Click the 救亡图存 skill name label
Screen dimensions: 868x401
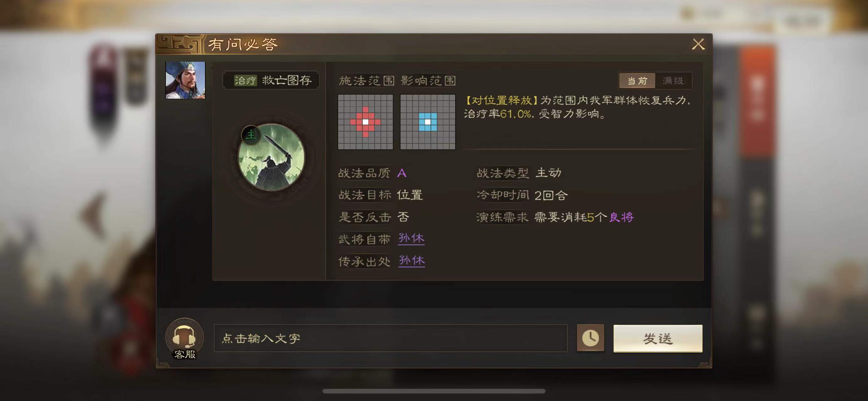click(x=287, y=81)
